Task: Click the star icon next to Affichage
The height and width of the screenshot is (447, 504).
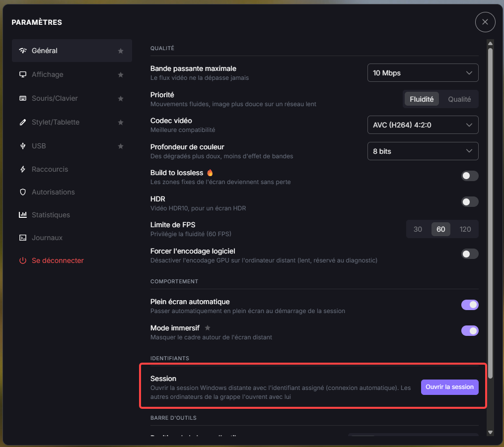Action: pyautogui.click(x=121, y=74)
